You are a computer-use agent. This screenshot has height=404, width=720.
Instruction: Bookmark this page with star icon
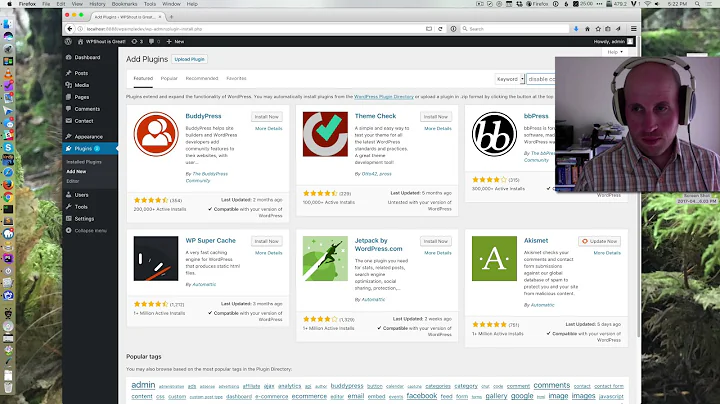click(598, 28)
